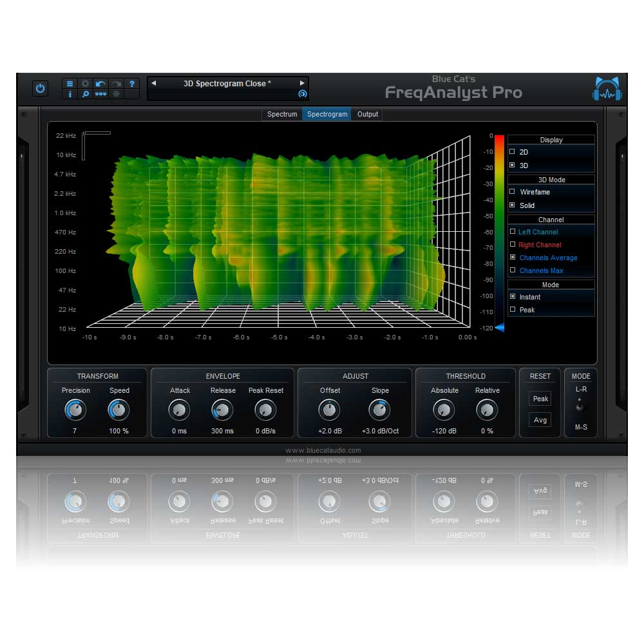Click the 22 kHz axis label

pos(66,135)
